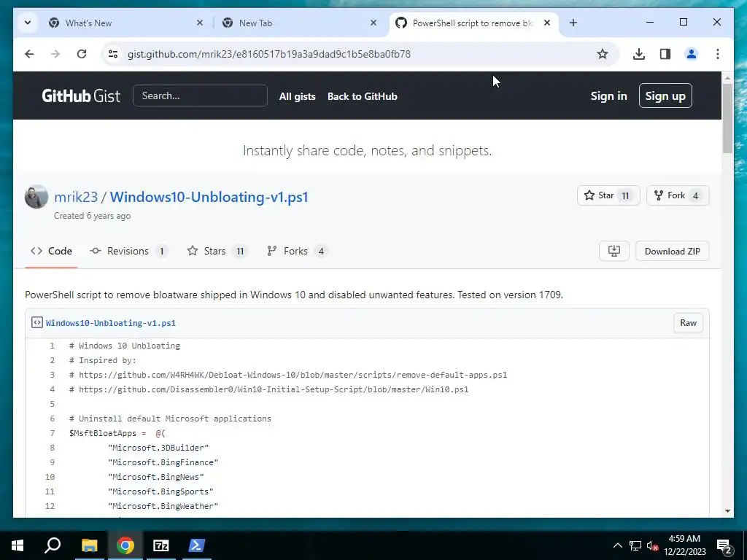747x560 pixels.
Task: Close the What's New tab
Action: (x=200, y=23)
